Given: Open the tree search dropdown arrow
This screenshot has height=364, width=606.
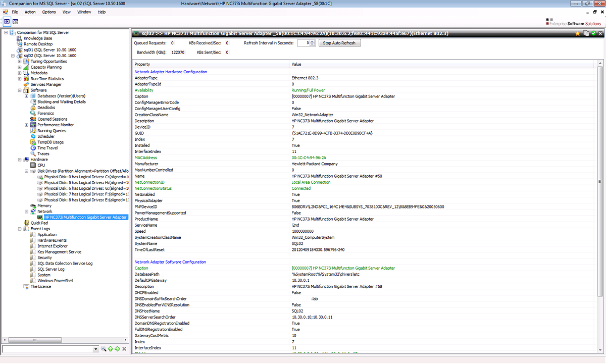Looking at the screenshot, I should click(x=96, y=349).
